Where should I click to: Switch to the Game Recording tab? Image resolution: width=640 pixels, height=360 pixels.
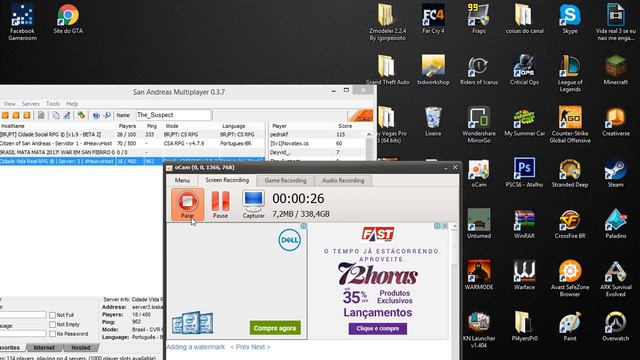pyautogui.click(x=285, y=180)
